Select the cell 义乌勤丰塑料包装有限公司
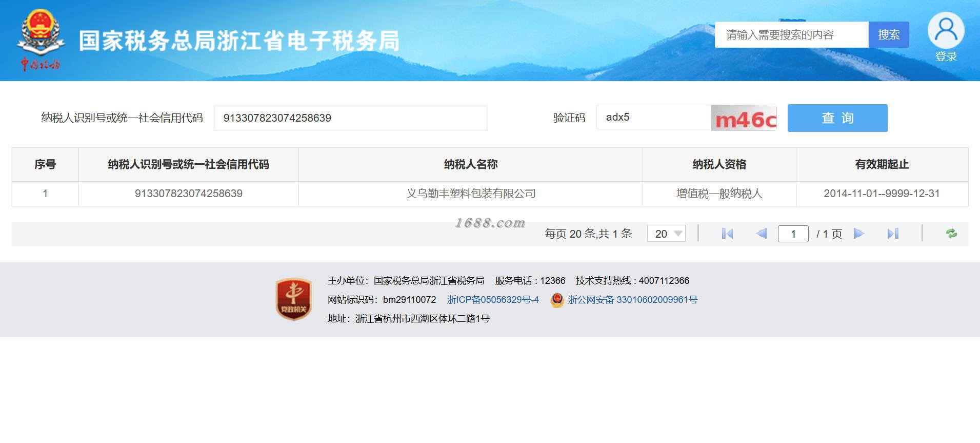The height and width of the screenshot is (443, 980). [471, 194]
